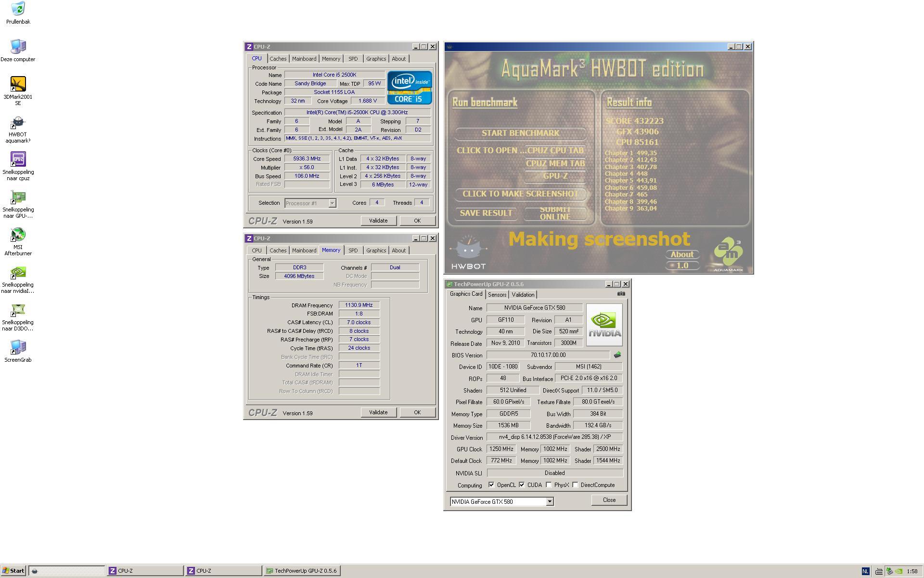
Task: Toggle the PhysX checkbox in GPU-Z
Action: [x=549, y=485]
